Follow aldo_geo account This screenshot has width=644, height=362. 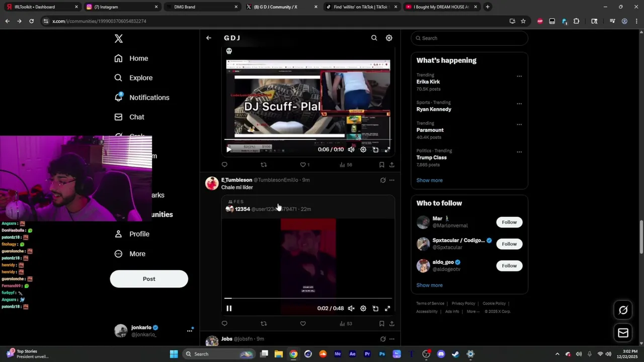click(509, 266)
